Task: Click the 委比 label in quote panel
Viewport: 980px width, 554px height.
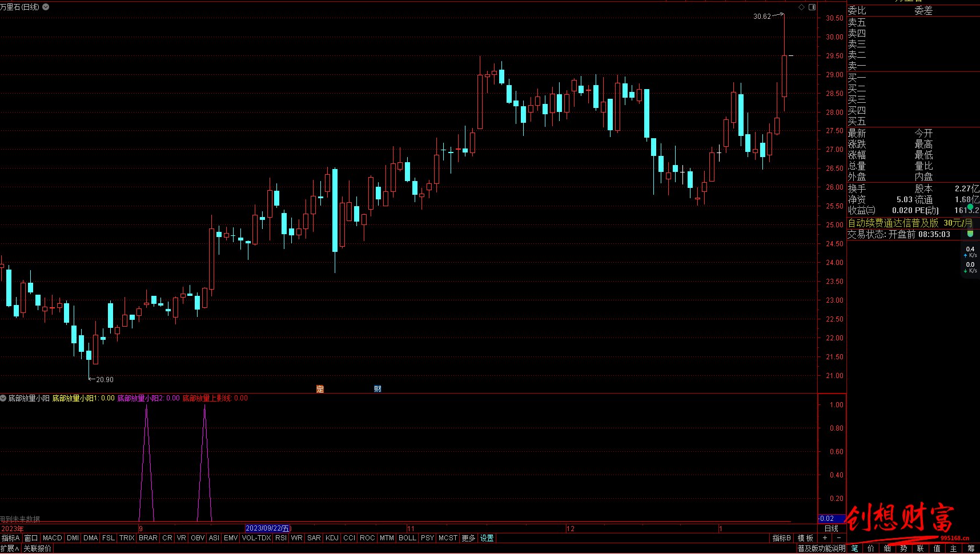Action: tap(857, 10)
